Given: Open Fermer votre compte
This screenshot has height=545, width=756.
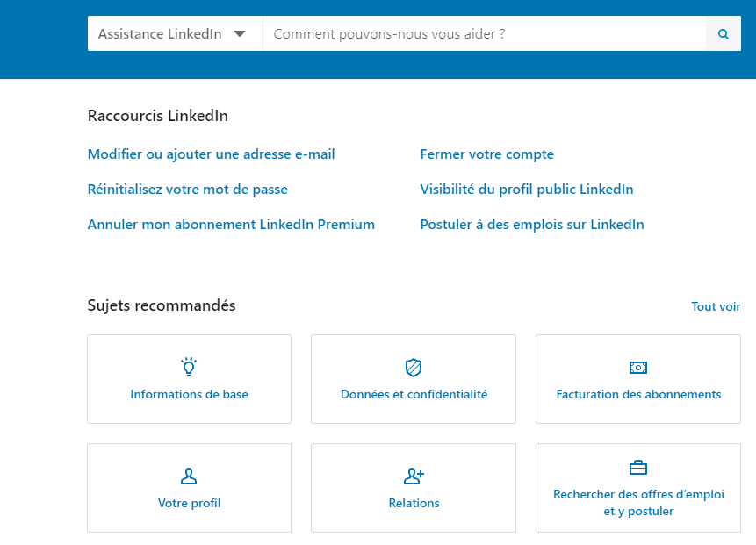Looking at the screenshot, I should 486,154.
